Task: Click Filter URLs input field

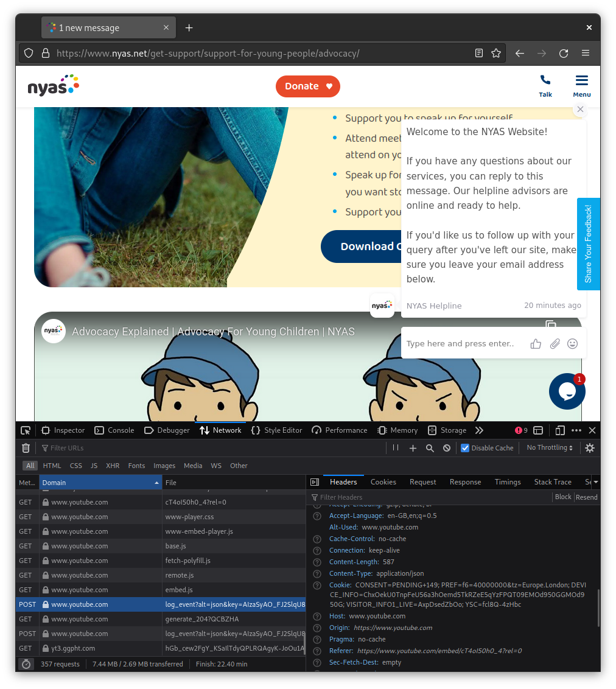Action: pos(211,448)
